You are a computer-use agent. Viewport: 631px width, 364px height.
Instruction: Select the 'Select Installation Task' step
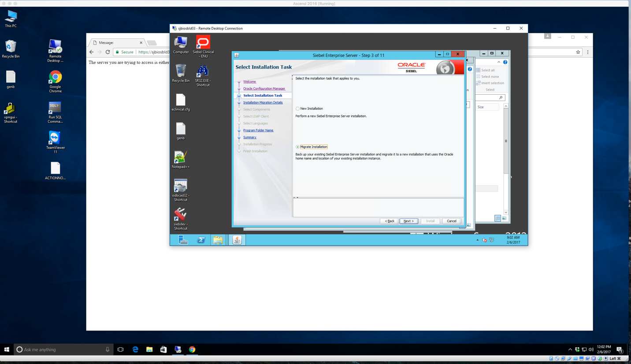(x=263, y=96)
